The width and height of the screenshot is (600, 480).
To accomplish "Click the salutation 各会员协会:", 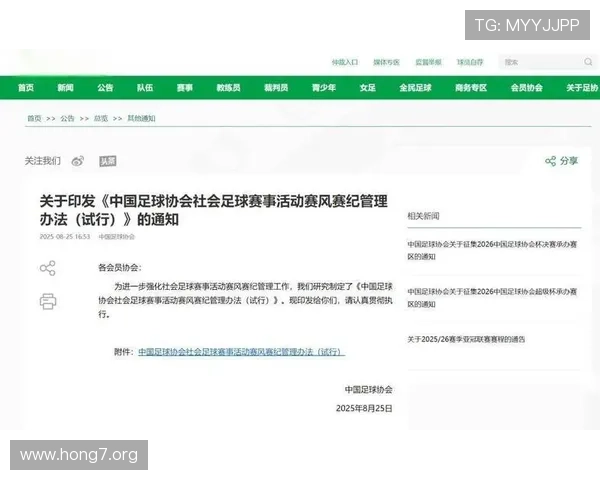I will (120, 268).
